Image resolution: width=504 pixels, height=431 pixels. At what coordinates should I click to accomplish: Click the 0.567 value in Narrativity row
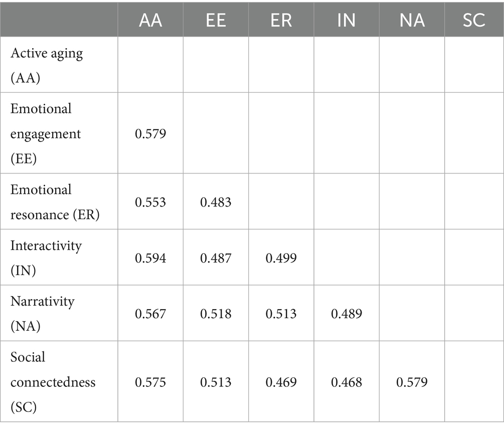click(150, 314)
